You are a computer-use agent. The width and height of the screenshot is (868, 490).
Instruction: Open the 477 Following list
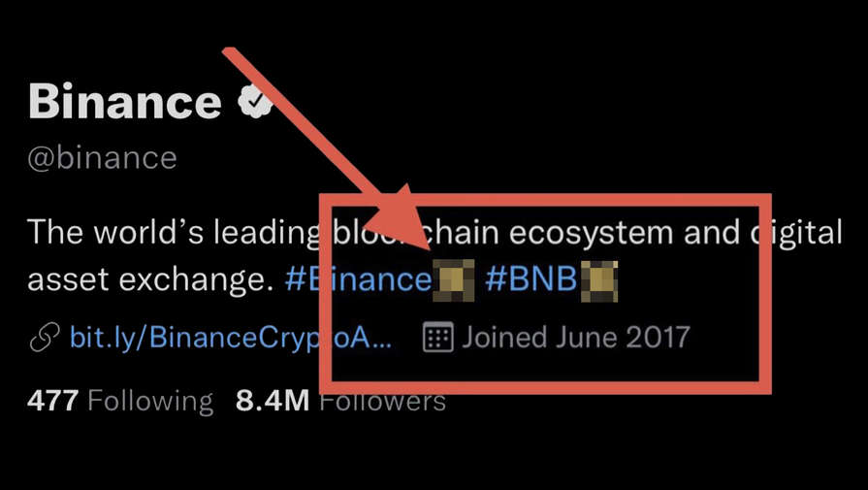tap(120, 401)
